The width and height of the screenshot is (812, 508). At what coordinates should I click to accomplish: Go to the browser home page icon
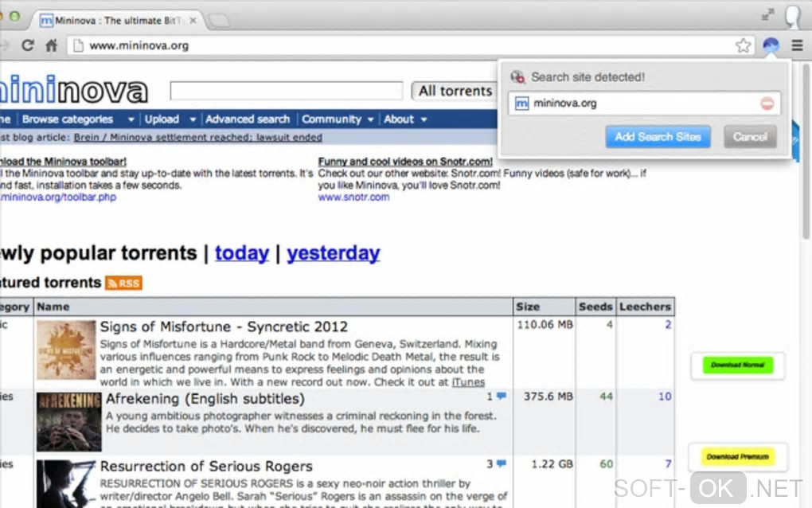51,45
